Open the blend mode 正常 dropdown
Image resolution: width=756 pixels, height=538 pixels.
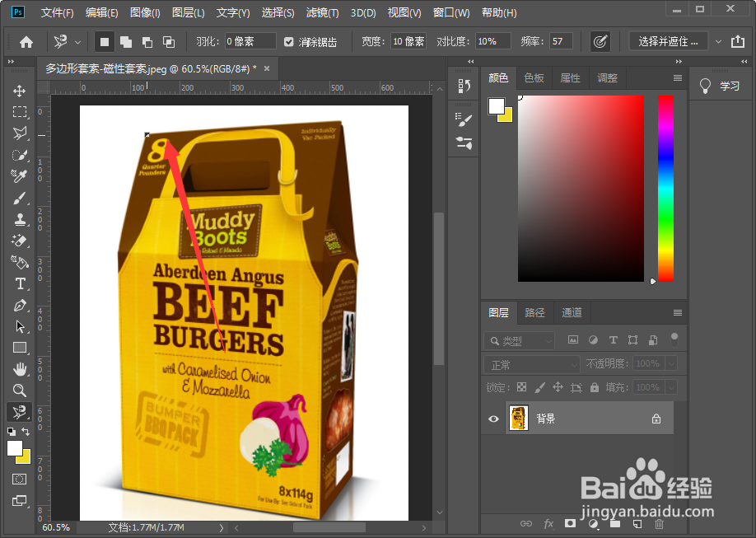click(x=531, y=364)
